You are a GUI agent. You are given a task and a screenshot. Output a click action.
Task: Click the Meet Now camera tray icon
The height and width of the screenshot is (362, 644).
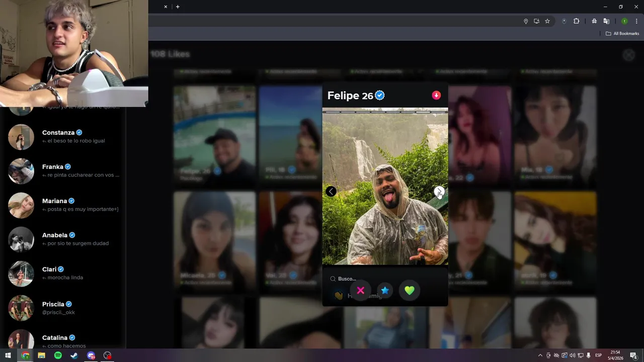[548, 355]
